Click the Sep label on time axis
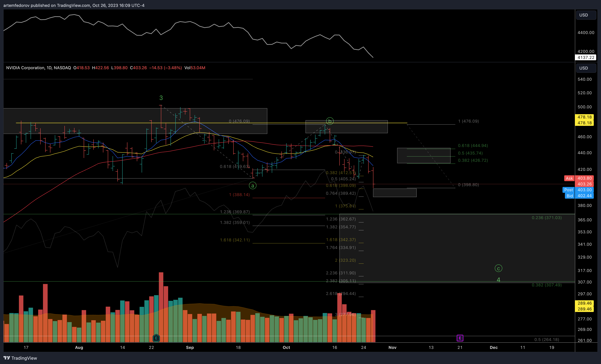The width and height of the screenshot is (601, 364). click(190, 348)
